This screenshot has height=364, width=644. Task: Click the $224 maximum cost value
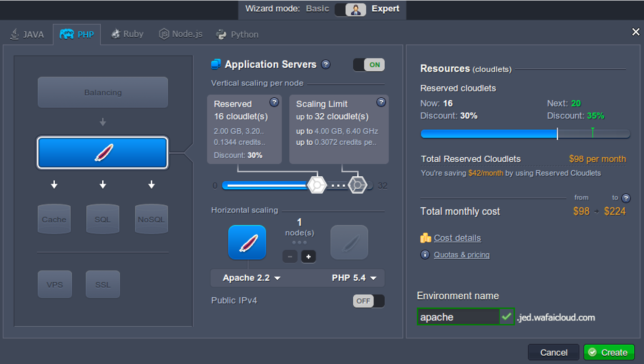pos(615,211)
